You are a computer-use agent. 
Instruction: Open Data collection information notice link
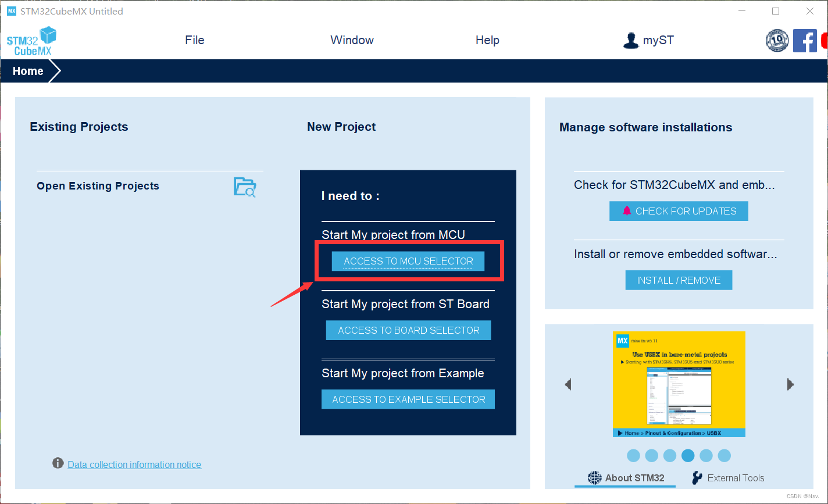134,464
